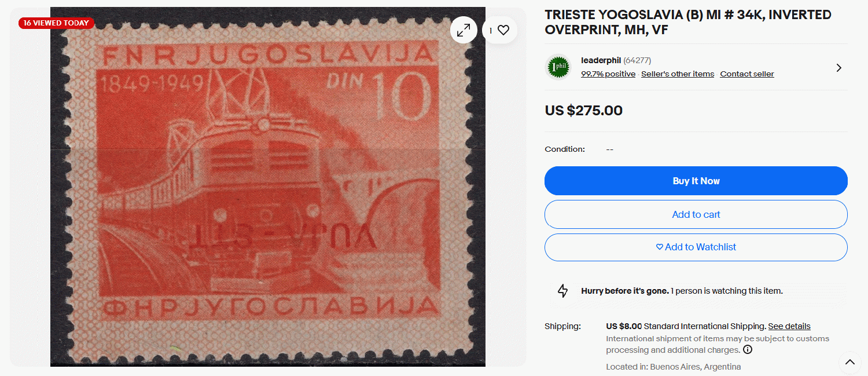Viewport: 868px width, 376px height.
Task: Open Seller's other items link
Action: 678,74
